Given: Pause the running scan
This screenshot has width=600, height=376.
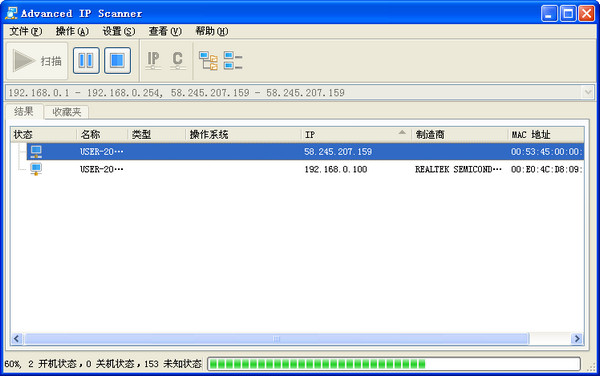Looking at the screenshot, I should (86, 60).
